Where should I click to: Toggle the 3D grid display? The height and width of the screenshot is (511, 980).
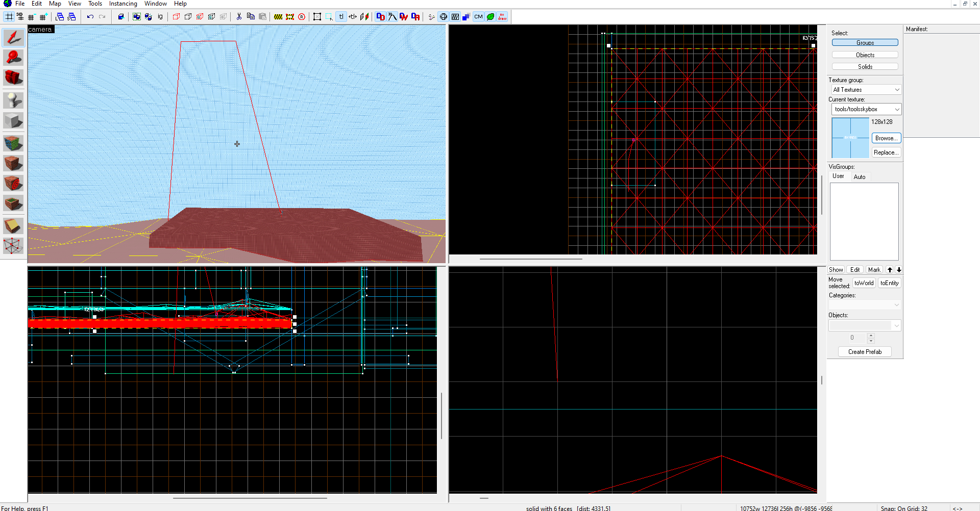pyautogui.click(x=20, y=17)
